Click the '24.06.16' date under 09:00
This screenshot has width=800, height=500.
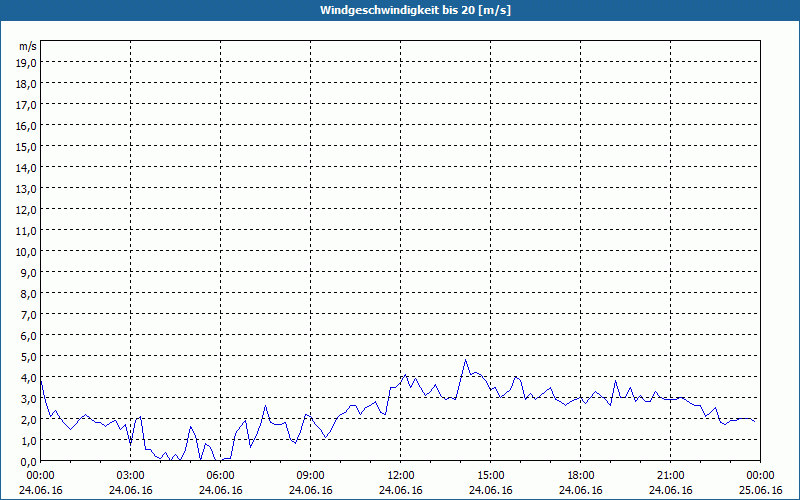tap(311, 490)
